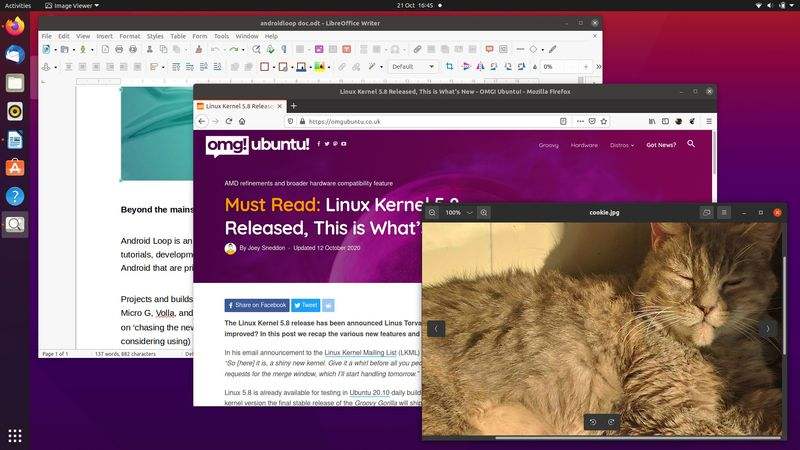Open the Ubuntu 20.10 article link
Screen dimensions: 800x450
(x=369, y=393)
